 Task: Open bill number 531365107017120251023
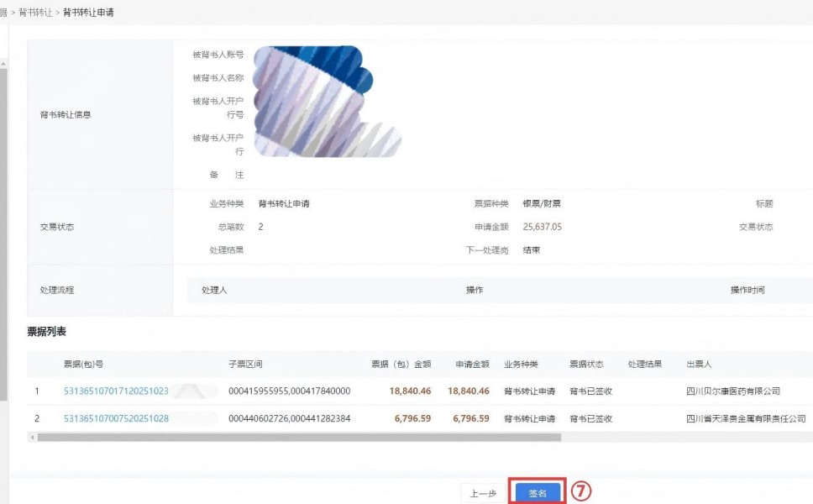pos(116,391)
